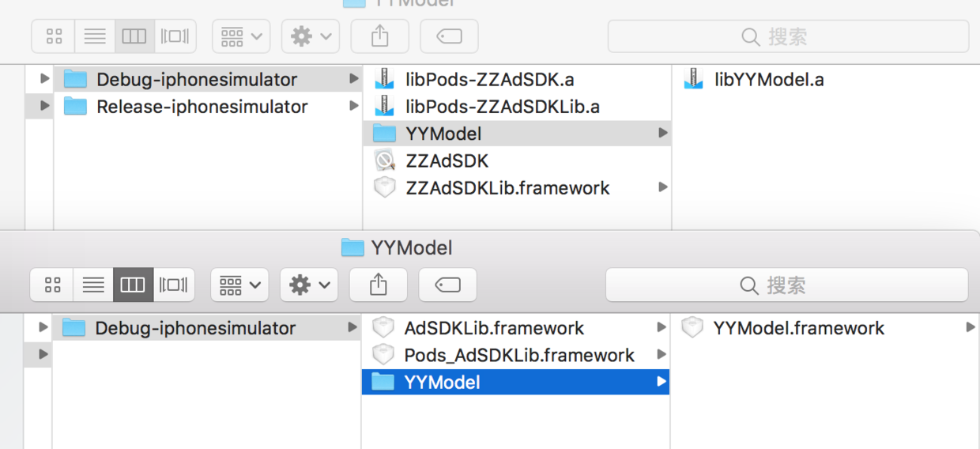Viewport: 980px width, 449px height.
Task: Open arrange-by dropdown in YYModel window
Action: [x=239, y=285]
